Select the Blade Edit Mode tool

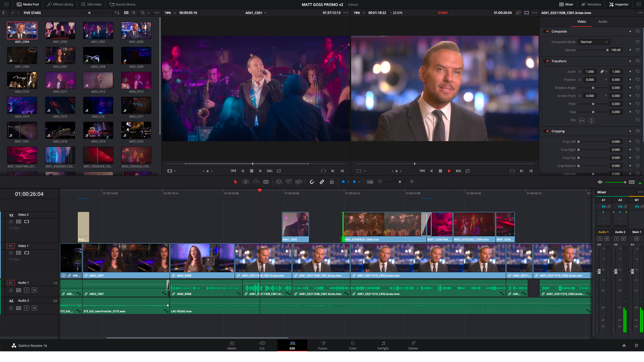tap(266, 182)
